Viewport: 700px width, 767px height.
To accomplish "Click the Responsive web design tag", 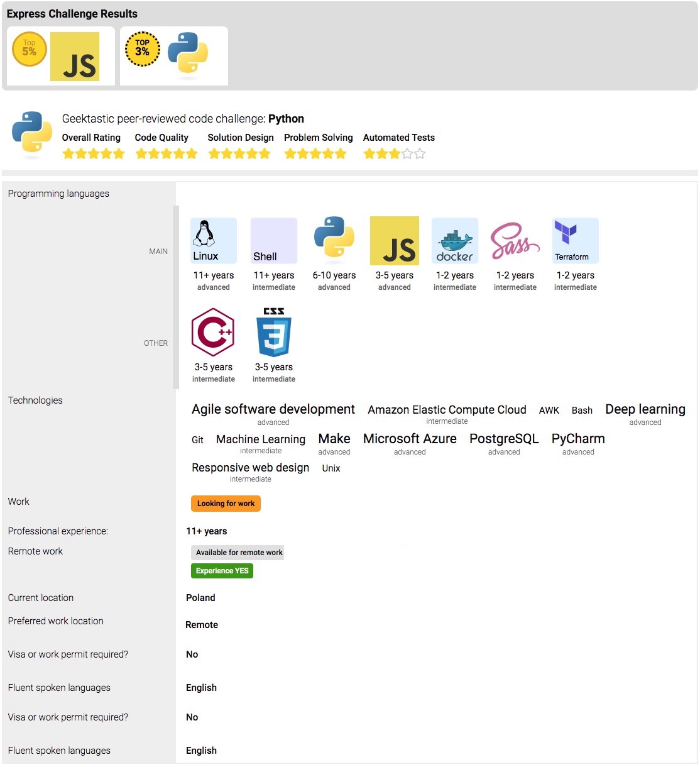I will 250,468.
